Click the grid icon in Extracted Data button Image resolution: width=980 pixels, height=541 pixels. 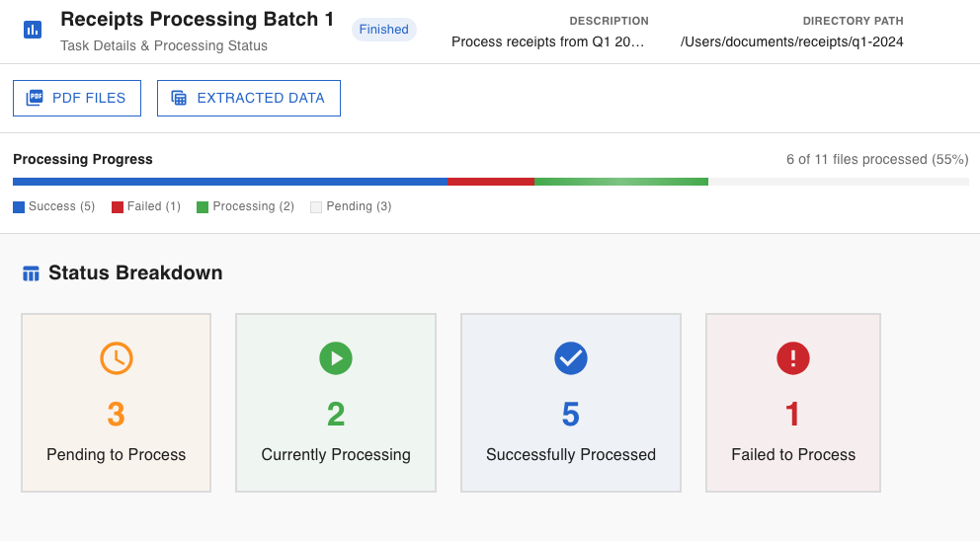click(x=179, y=98)
